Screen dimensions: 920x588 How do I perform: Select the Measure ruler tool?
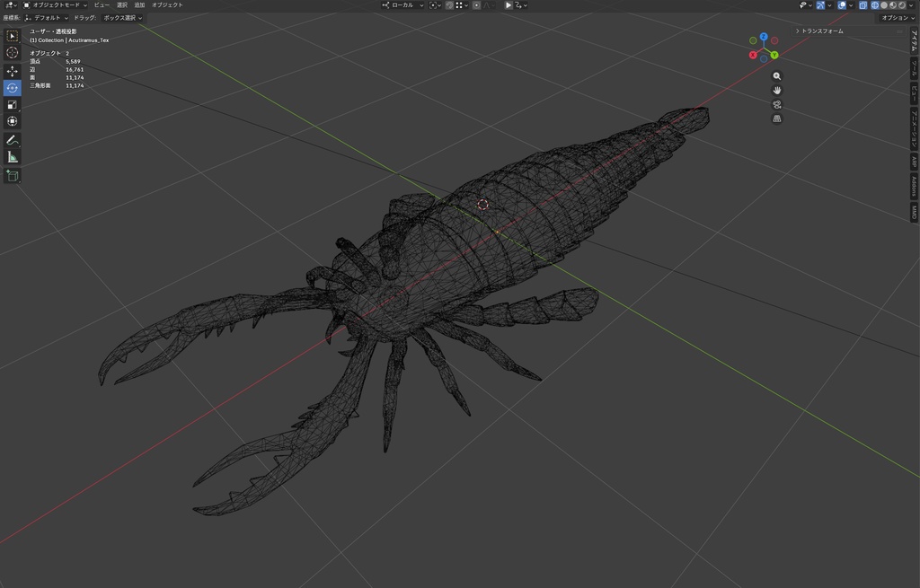[12, 156]
